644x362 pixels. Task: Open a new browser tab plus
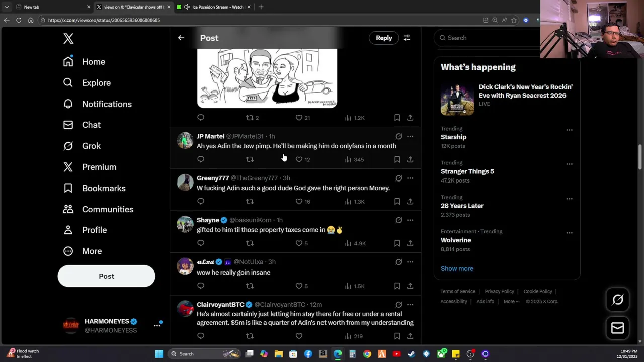[x=261, y=7]
